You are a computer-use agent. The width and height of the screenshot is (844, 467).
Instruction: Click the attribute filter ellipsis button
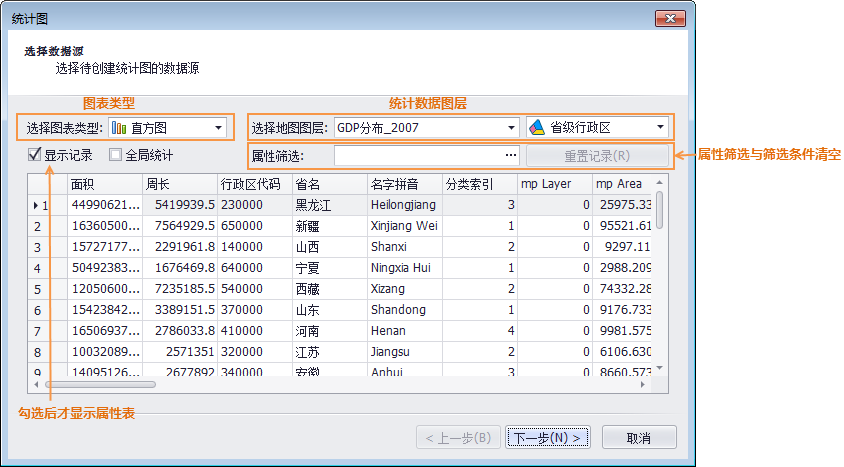pos(511,156)
